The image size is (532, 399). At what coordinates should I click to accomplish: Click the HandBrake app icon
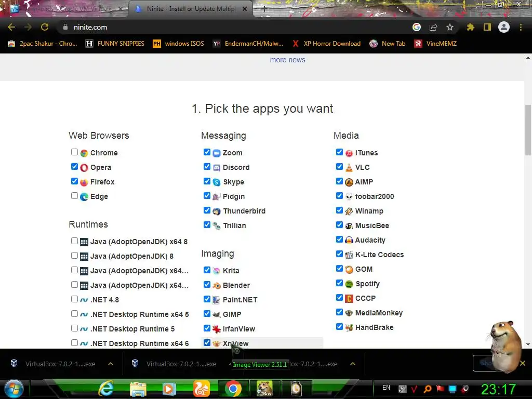(349, 328)
